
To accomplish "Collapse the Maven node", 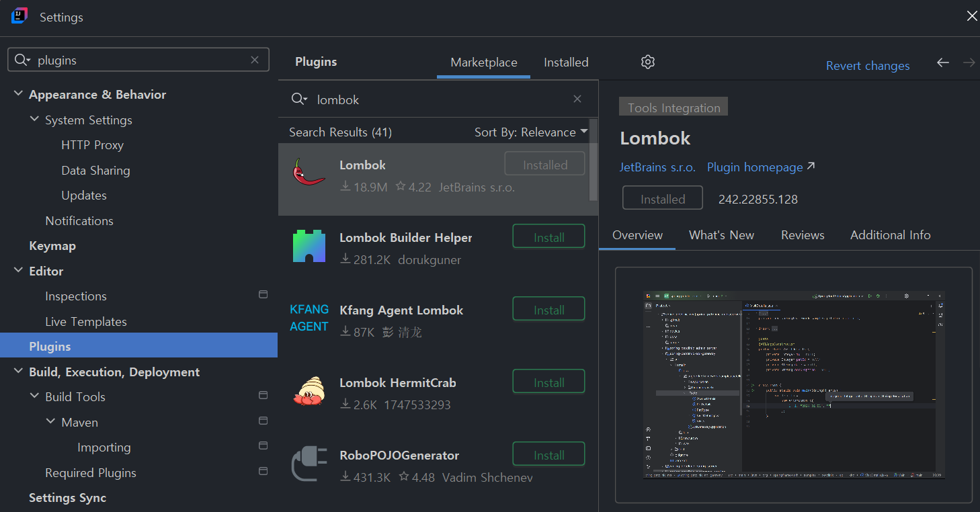I will point(50,421).
